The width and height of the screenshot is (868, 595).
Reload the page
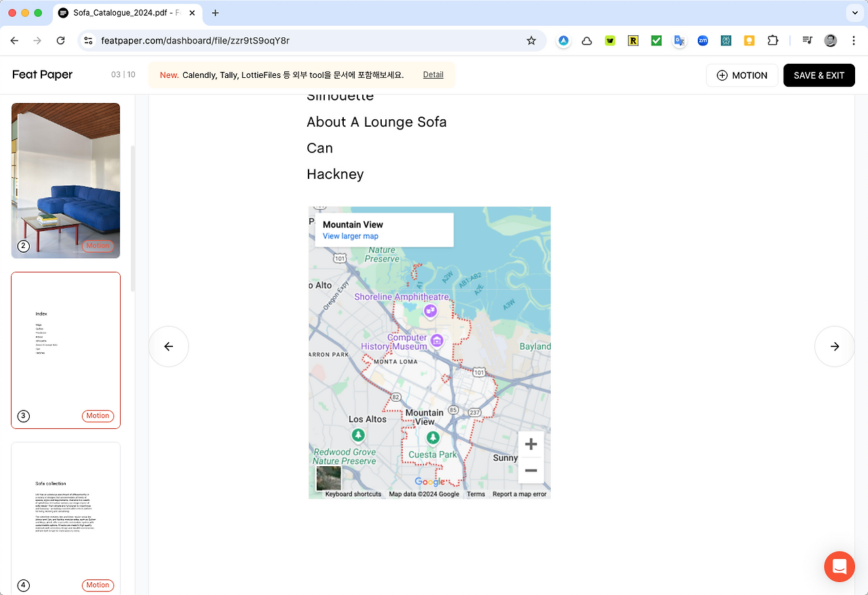[x=60, y=41]
